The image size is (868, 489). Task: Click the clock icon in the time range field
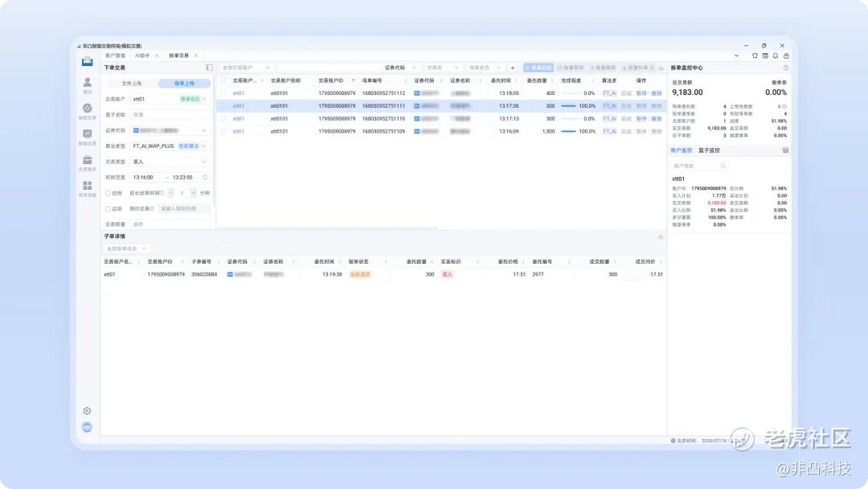point(205,177)
